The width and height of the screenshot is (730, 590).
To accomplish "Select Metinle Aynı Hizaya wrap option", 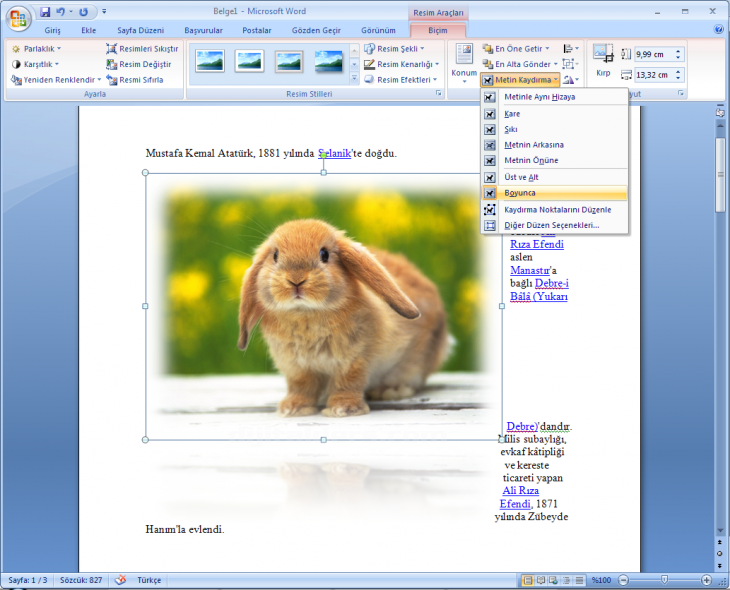I will click(554, 97).
